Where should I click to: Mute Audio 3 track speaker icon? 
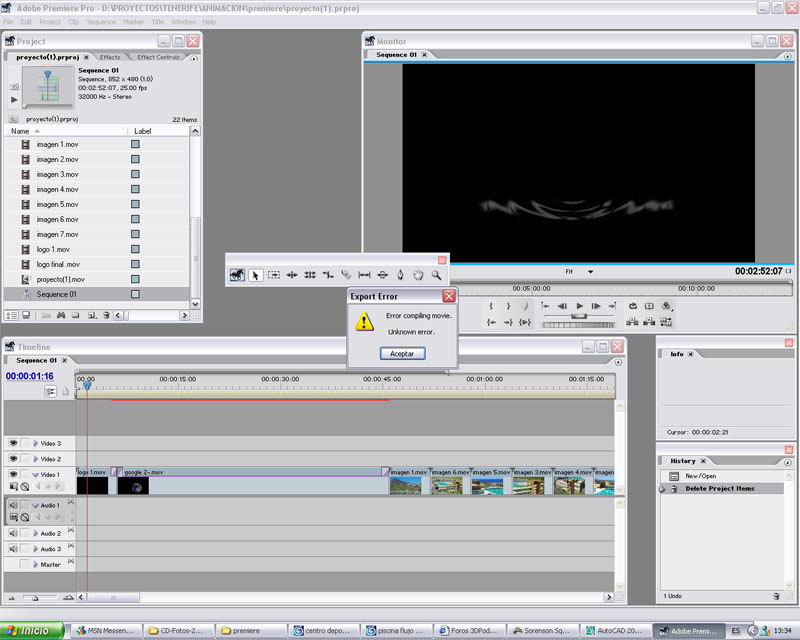coord(13,549)
